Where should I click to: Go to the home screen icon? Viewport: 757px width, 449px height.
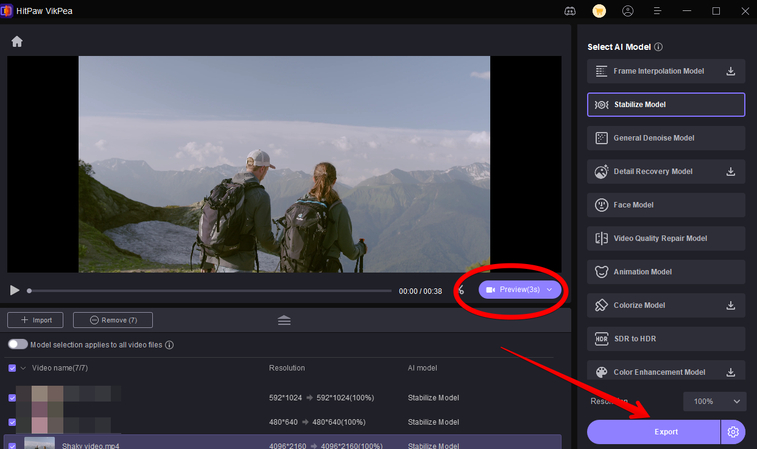pos(17,42)
